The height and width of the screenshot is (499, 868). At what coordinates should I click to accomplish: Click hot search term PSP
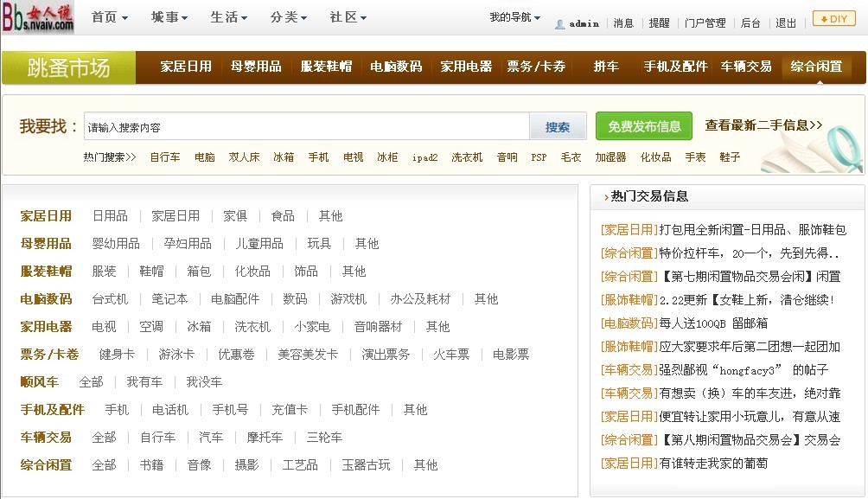[x=539, y=157]
